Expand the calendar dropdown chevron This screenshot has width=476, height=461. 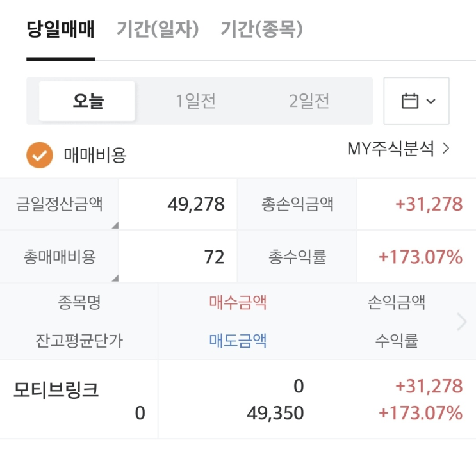click(431, 101)
